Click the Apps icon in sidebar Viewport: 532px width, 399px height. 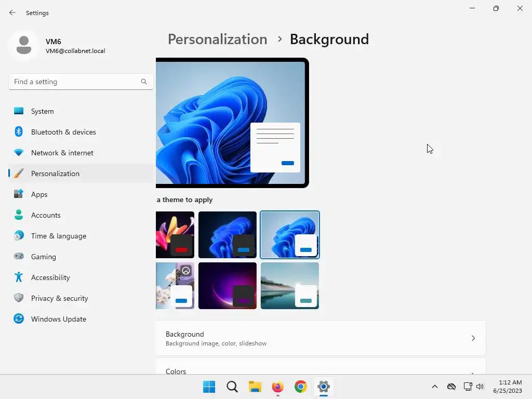(19, 194)
